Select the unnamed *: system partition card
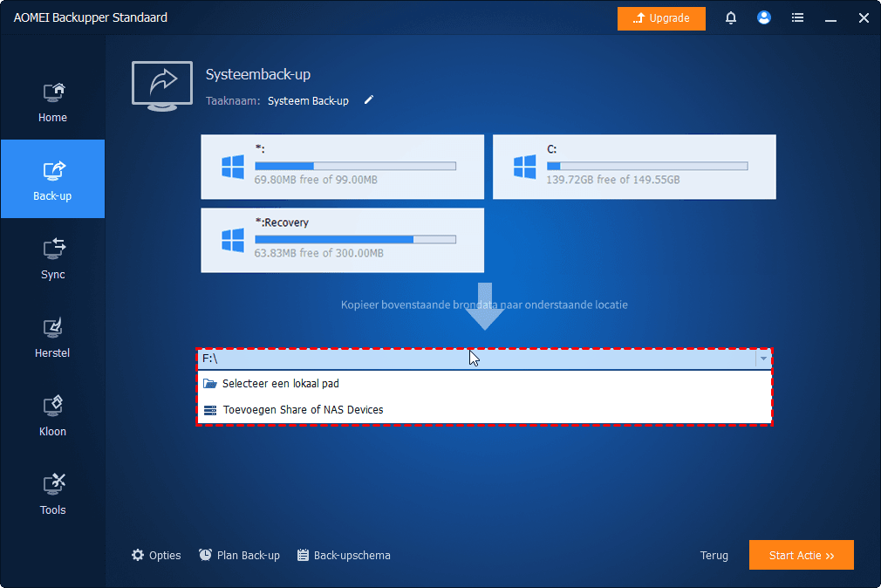Image resolution: width=881 pixels, height=588 pixels. 342,167
